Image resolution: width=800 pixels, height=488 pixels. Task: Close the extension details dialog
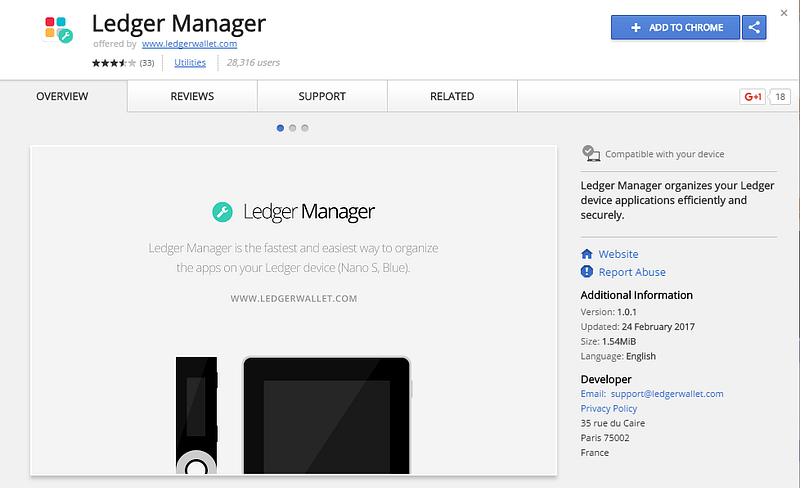[x=784, y=13]
